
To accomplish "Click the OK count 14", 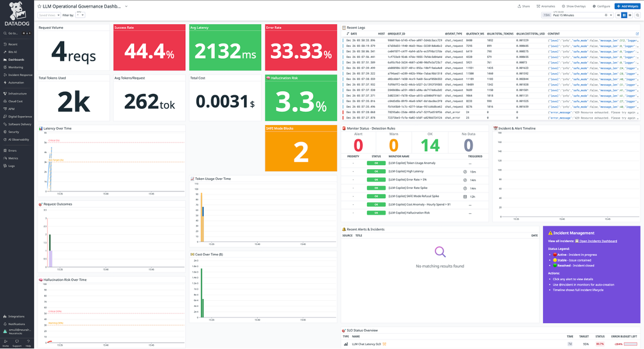I will pyautogui.click(x=430, y=145).
